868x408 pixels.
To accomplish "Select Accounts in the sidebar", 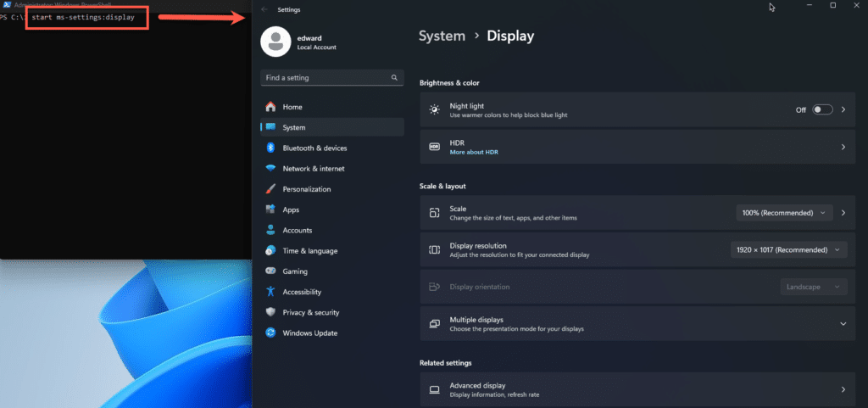I will click(x=332, y=230).
